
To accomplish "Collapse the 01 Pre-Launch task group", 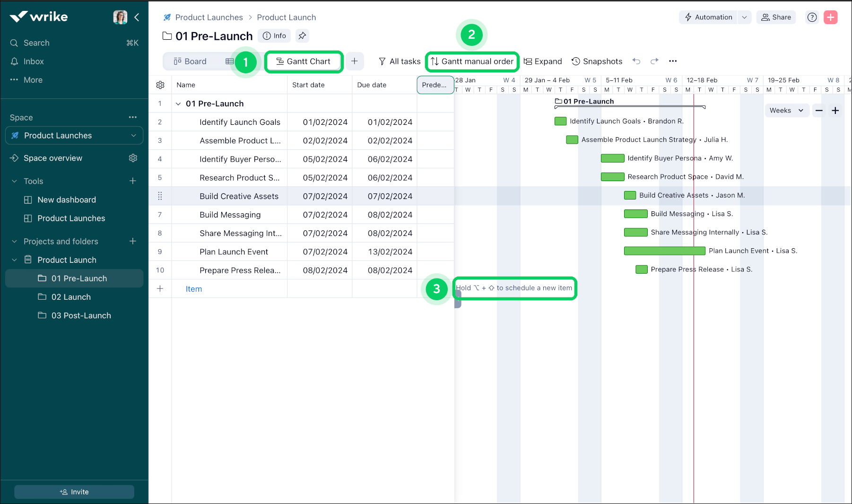I will tap(178, 103).
